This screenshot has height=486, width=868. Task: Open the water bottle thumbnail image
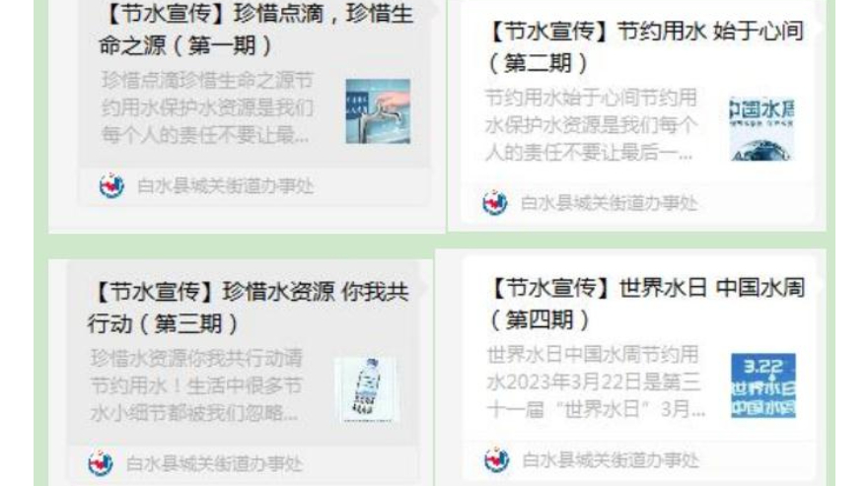tap(367, 389)
